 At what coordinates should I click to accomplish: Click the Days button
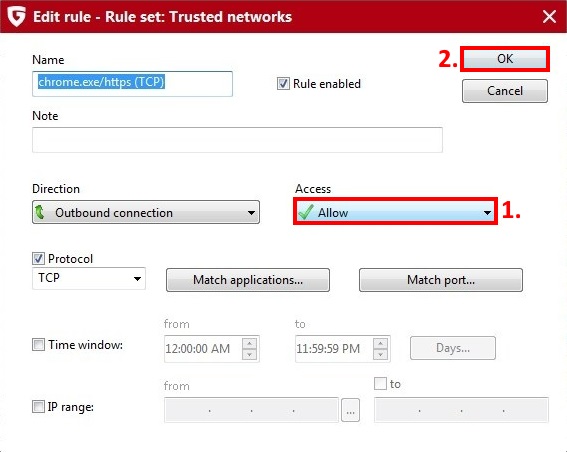click(x=453, y=348)
